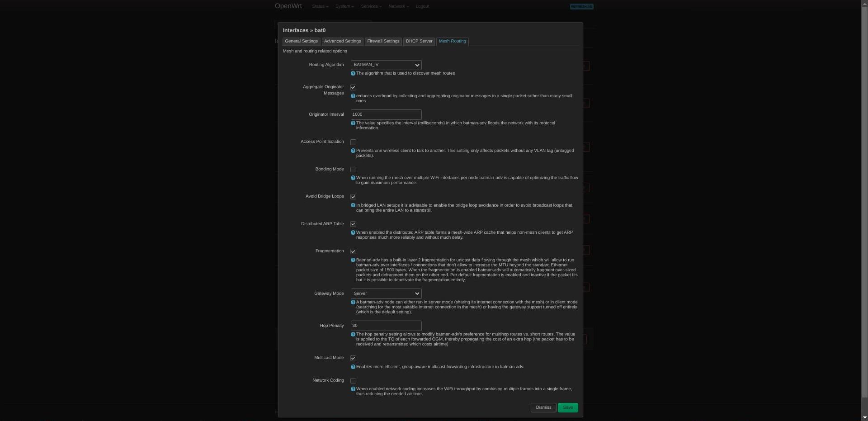
Task: Click help icon for Multicast Mode description
Action: pyautogui.click(x=353, y=367)
